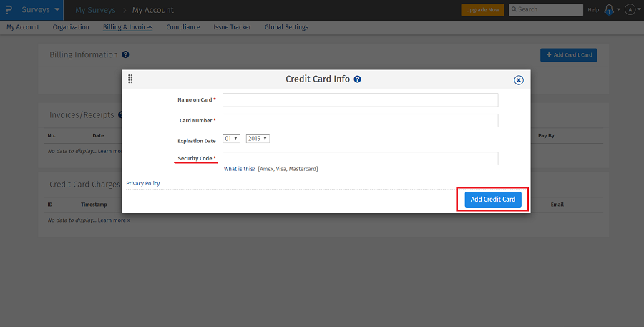The width and height of the screenshot is (644, 327).
Task: Open the notifications bell icon
Action: (609, 9)
